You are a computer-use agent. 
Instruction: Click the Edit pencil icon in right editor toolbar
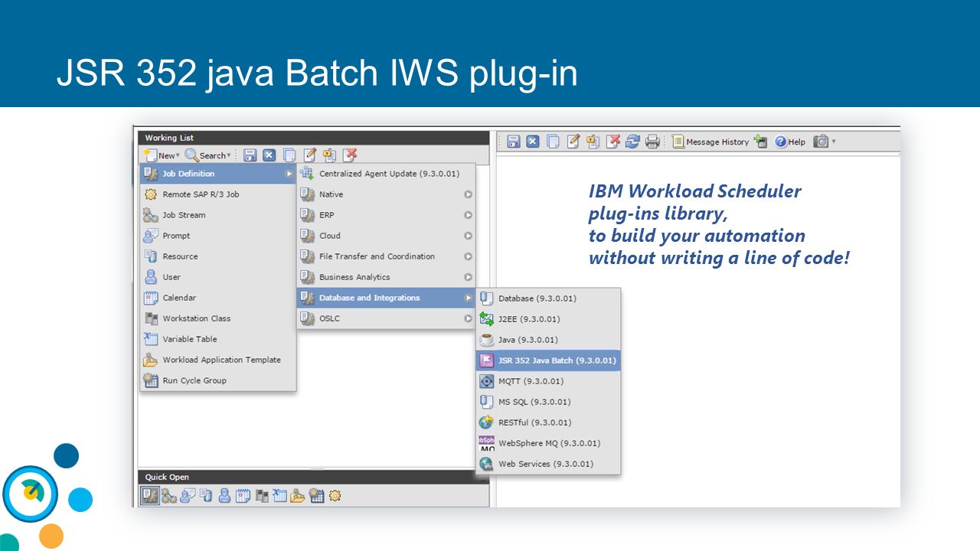tap(573, 142)
